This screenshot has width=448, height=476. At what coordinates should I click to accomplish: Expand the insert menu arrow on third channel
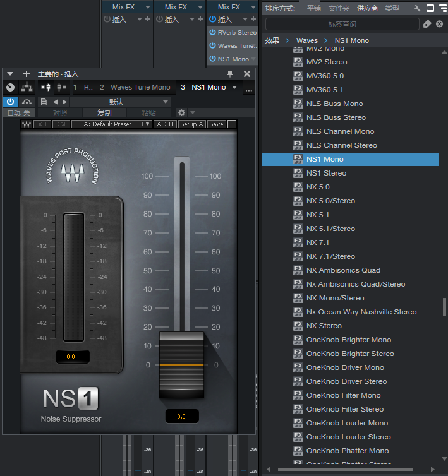[x=245, y=19]
